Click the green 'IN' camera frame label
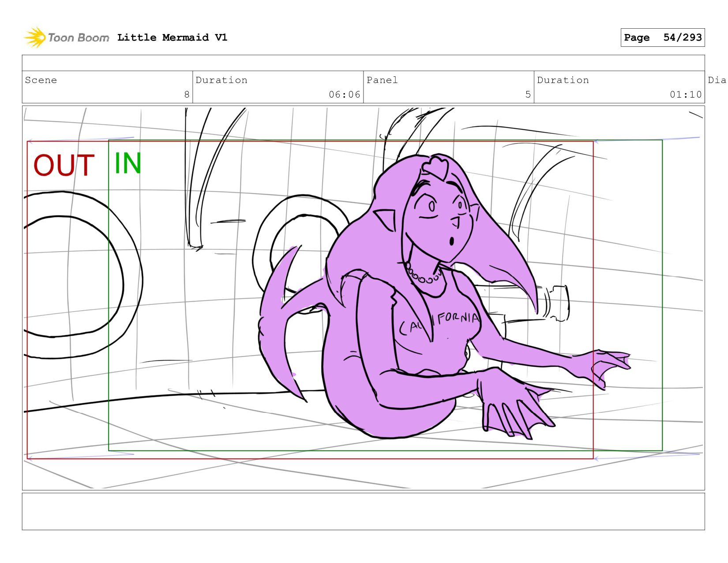Image resolution: width=728 pixels, height=563 pixels. point(128,163)
